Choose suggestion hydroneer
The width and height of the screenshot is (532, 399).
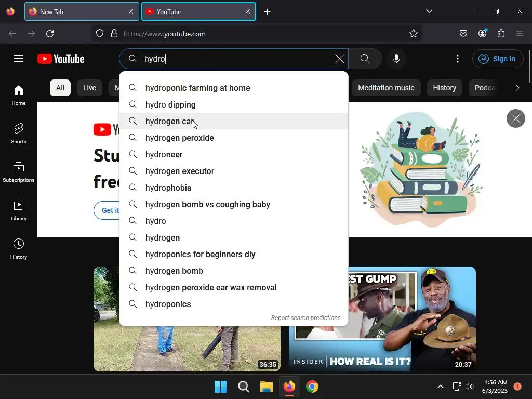point(234,154)
